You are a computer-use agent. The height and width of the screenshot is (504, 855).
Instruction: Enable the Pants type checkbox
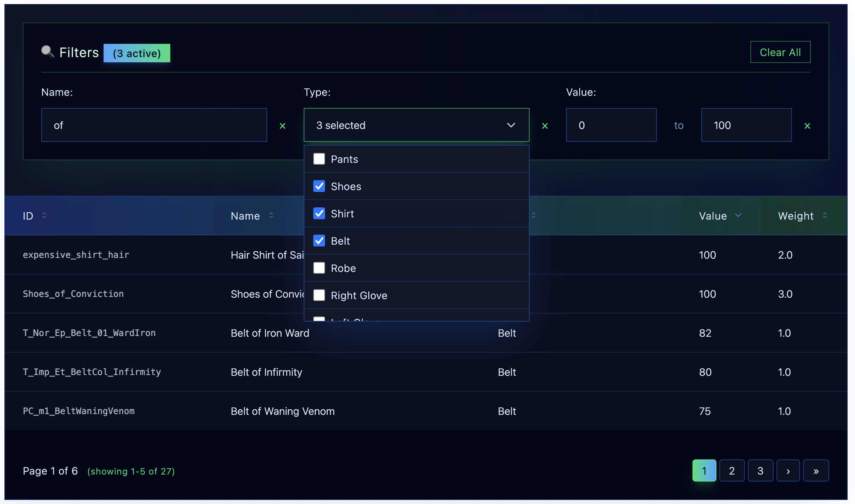[319, 159]
